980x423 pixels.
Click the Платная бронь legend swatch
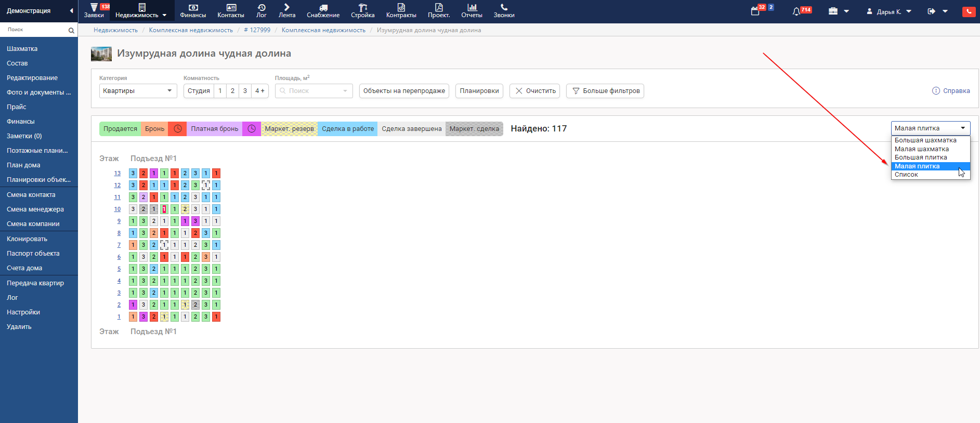click(x=214, y=129)
